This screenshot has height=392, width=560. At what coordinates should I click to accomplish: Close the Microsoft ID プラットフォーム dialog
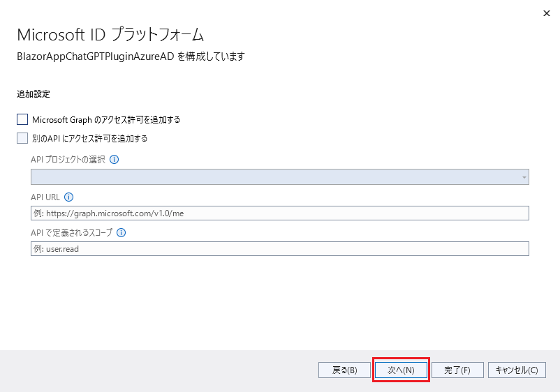[547, 13]
